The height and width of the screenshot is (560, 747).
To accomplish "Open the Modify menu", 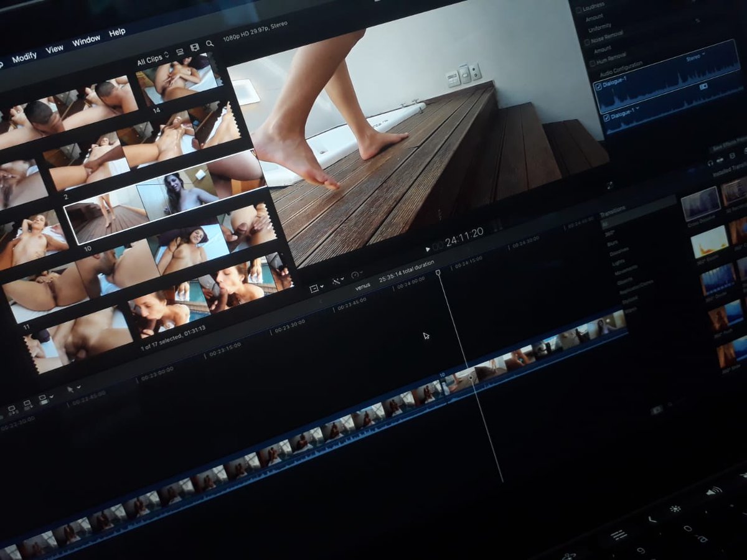I will pos(24,57).
